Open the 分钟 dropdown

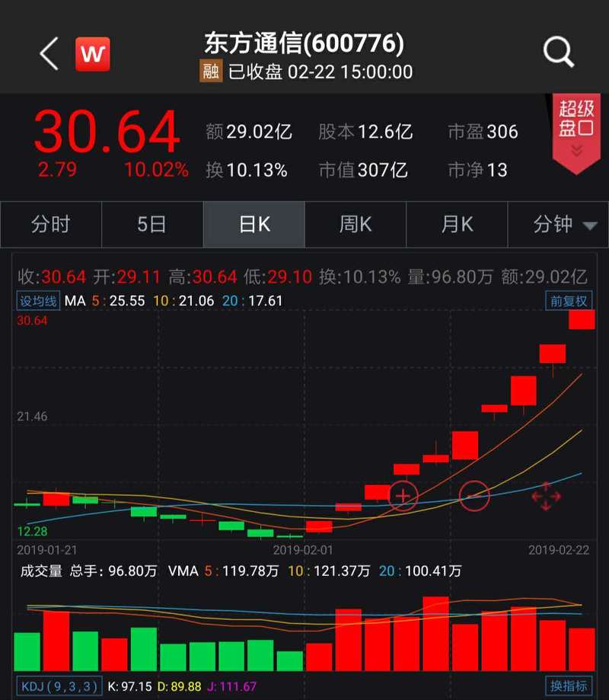pyautogui.click(x=558, y=224)
